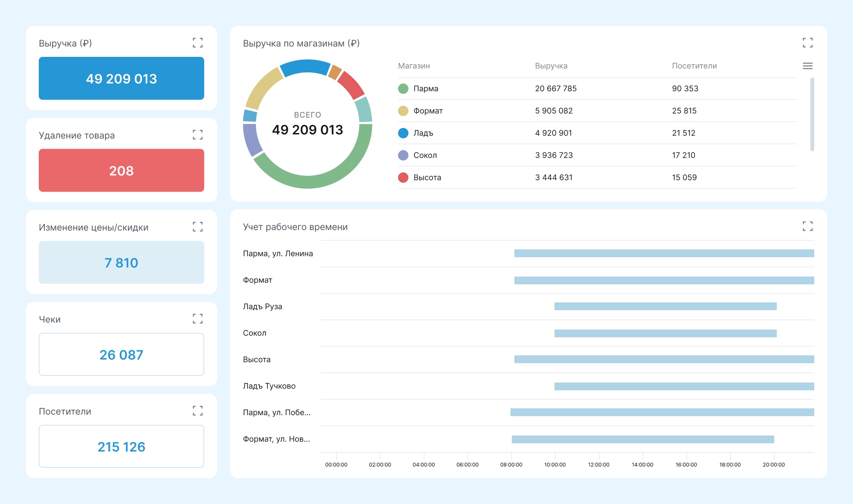Click the purple Сокол legend dot
This screenshot has width=853, height=504.
coord(403,155)
